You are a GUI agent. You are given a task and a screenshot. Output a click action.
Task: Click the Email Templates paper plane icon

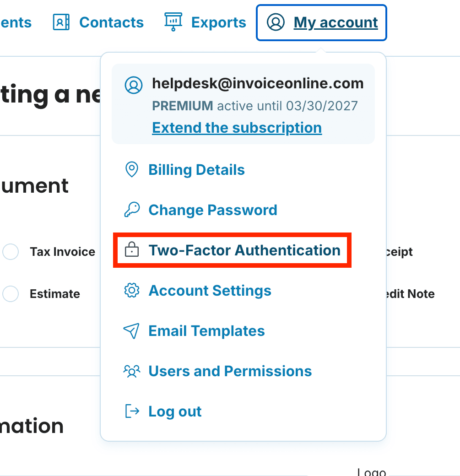coord(132,331)
